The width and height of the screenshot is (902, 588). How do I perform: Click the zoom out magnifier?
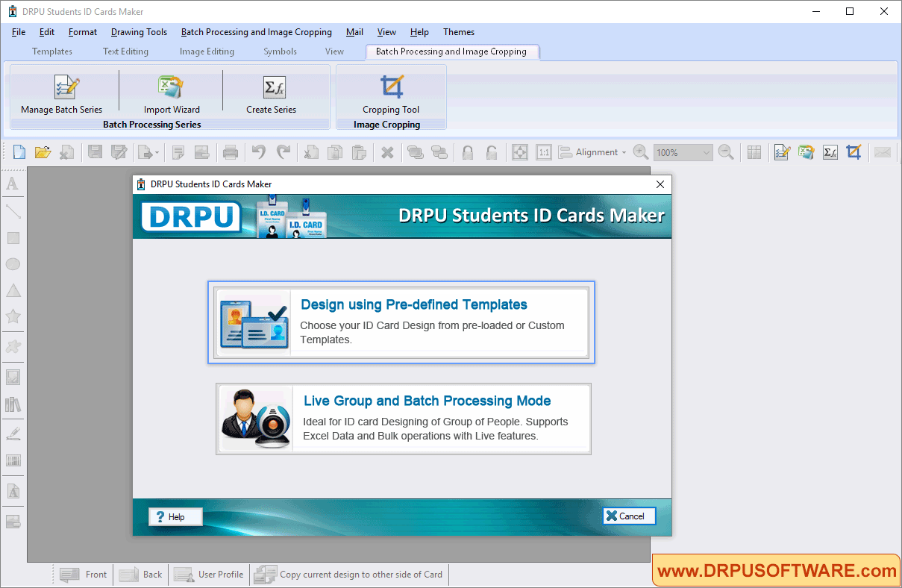[x=726, y=152]
